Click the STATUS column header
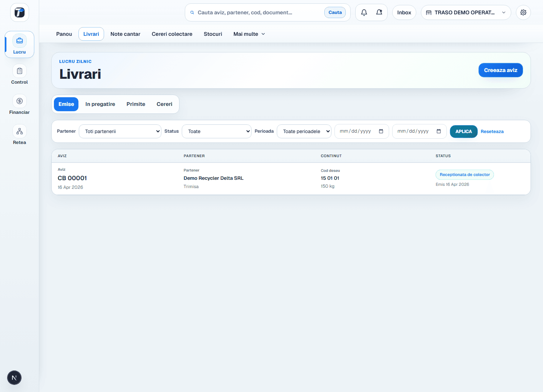The width and height of the screenshot is (543, 392). coord(443,156)
